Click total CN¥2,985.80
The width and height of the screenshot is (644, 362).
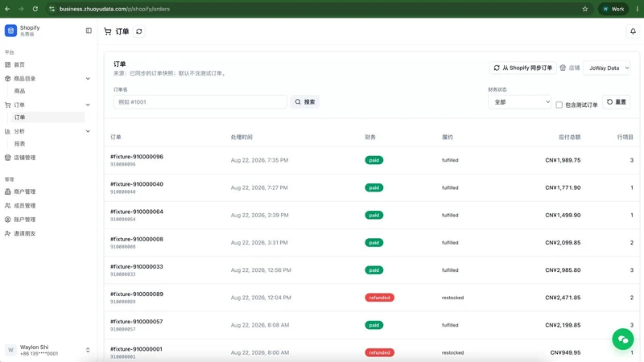563,270
